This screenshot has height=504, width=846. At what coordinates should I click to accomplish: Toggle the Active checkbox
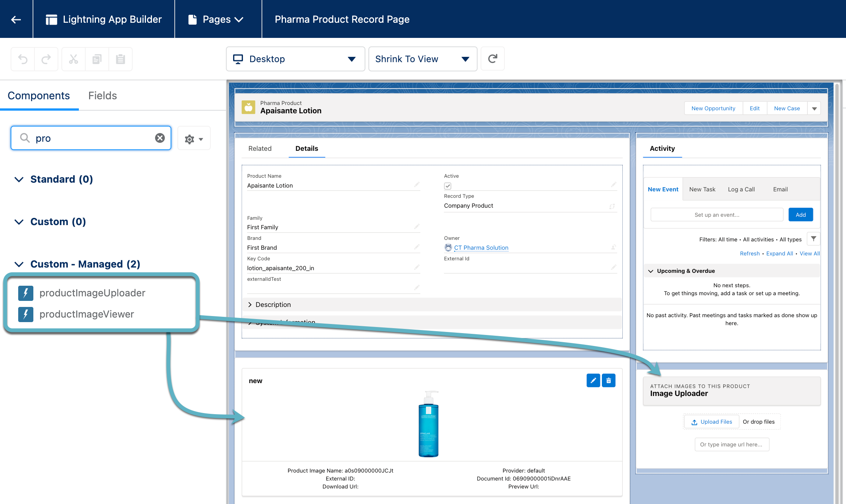tap(448, 186)
